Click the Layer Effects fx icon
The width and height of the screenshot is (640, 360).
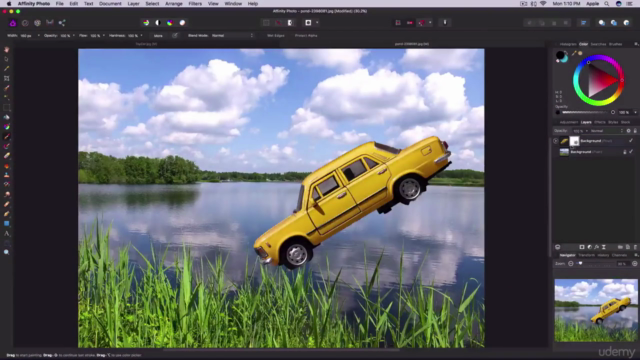coord(597,247)
